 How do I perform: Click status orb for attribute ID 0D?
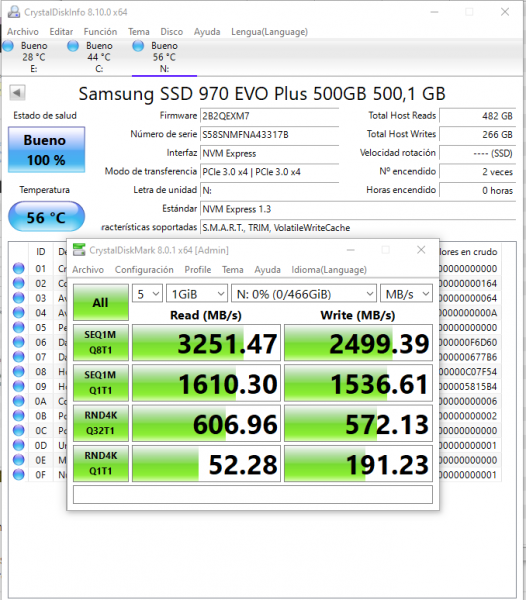click(18, 445)
